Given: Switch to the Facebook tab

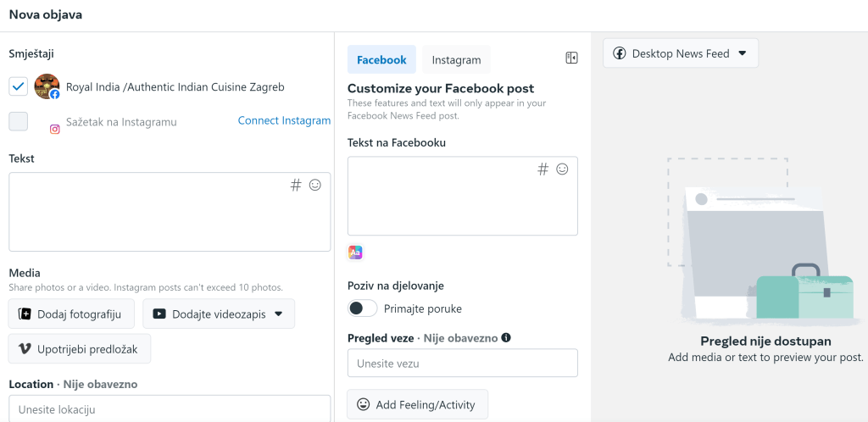Looking at the screenshot, I should coord(381,60).
